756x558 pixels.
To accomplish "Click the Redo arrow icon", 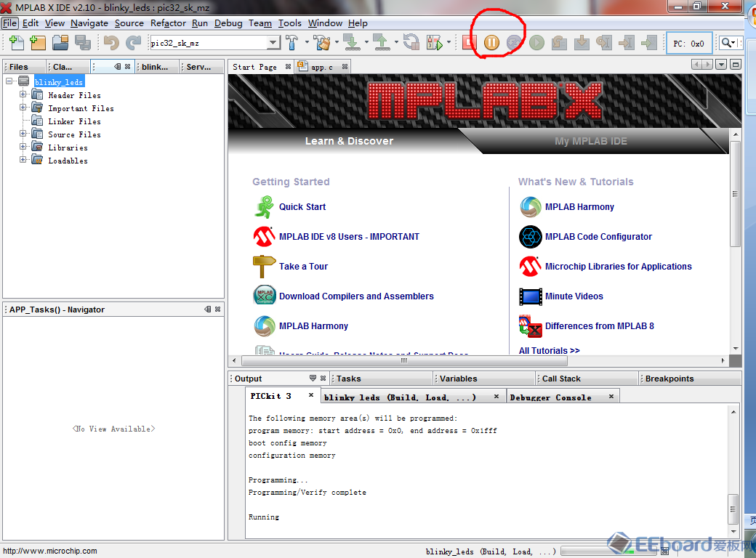I will click(134, 43).
